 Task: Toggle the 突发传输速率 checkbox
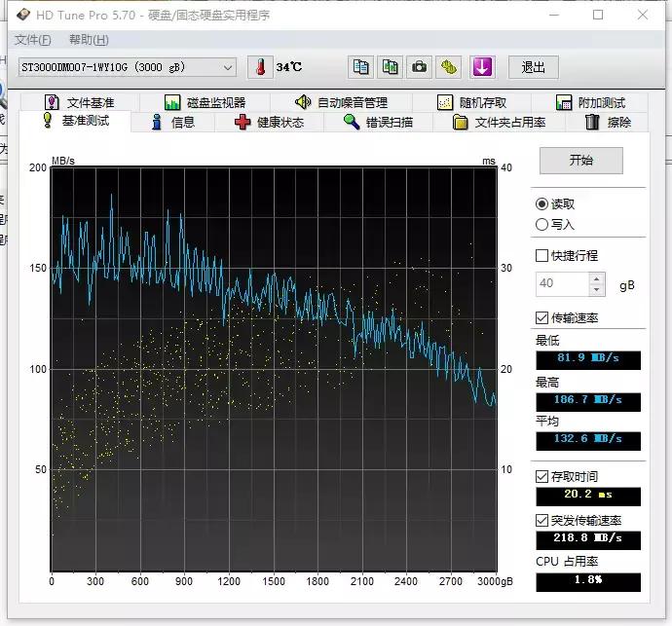[542, 521]
